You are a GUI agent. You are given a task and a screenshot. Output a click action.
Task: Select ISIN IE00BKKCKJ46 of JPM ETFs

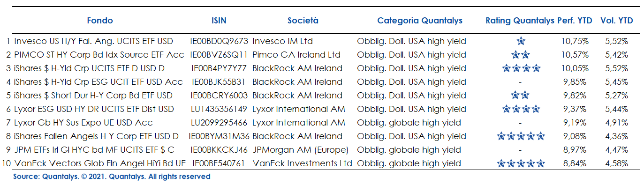pos(219,150)
